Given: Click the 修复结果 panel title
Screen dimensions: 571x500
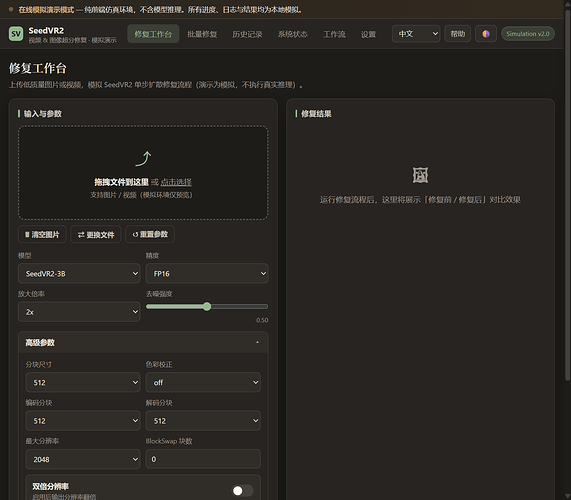Looking at the screenshot, I should pyautogui.click(x=316, y=114).
